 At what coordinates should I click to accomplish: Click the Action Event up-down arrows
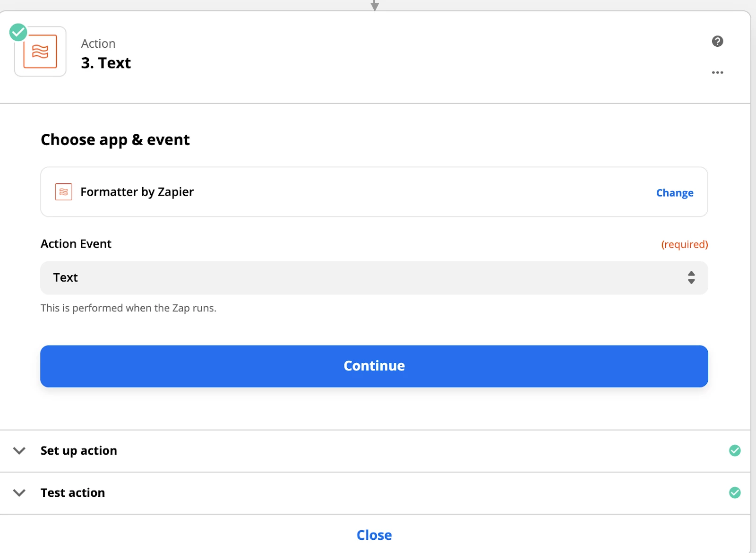pos(691,277)
